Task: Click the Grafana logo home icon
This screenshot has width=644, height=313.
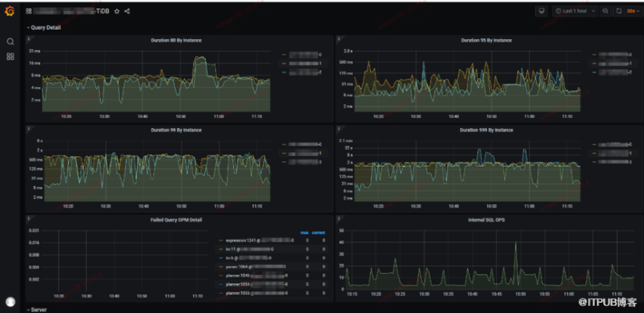Action: (x=10, y=12)
